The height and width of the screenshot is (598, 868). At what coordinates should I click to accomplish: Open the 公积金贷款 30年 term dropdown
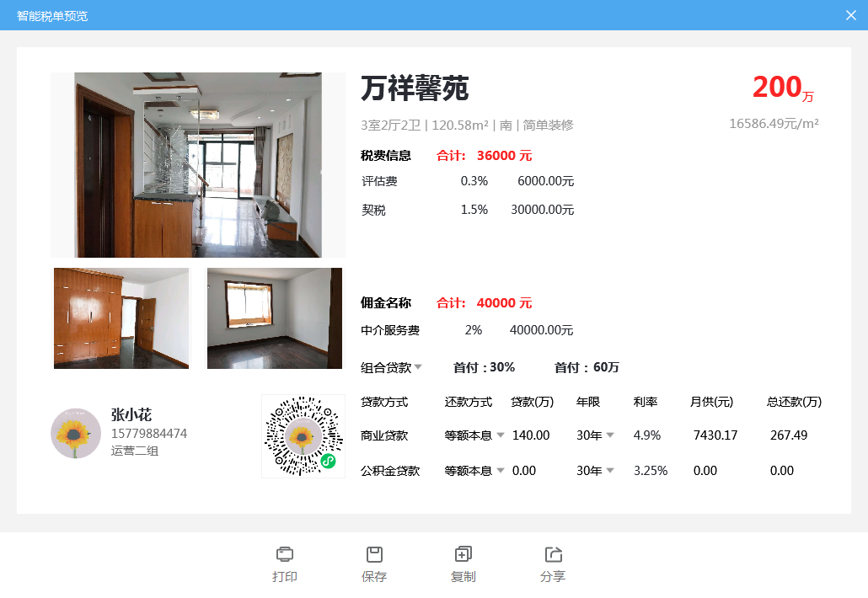click(x=595, y=471)
